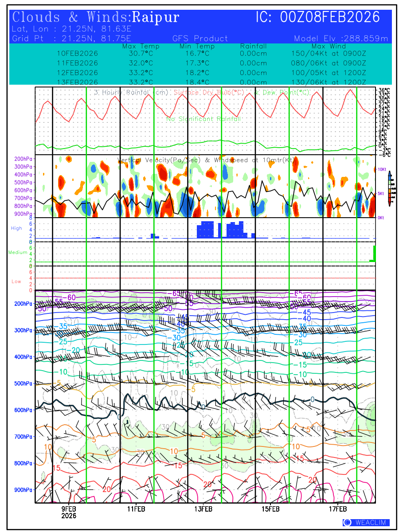
Task: Click the GFS Product label
Action: [x=200, y=39]
